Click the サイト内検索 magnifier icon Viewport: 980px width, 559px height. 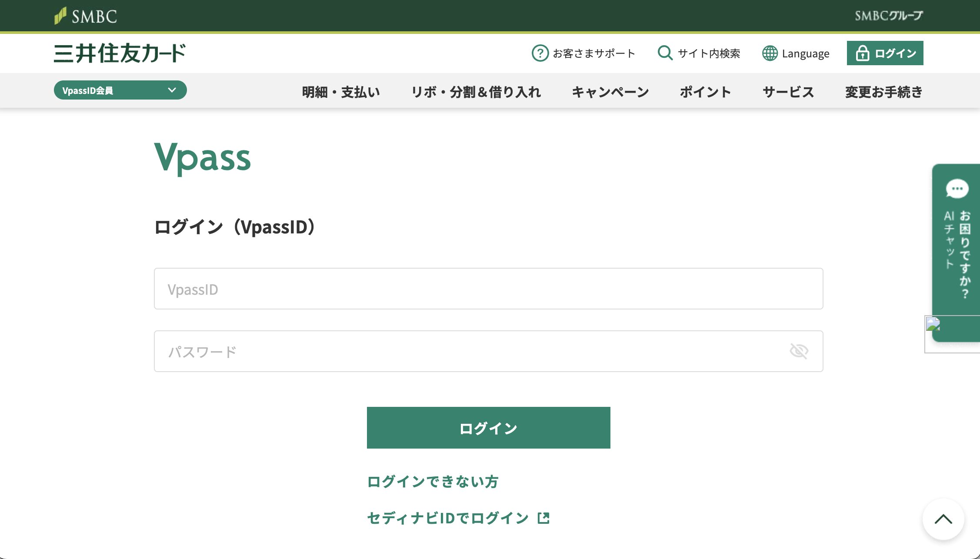(665, 53)
